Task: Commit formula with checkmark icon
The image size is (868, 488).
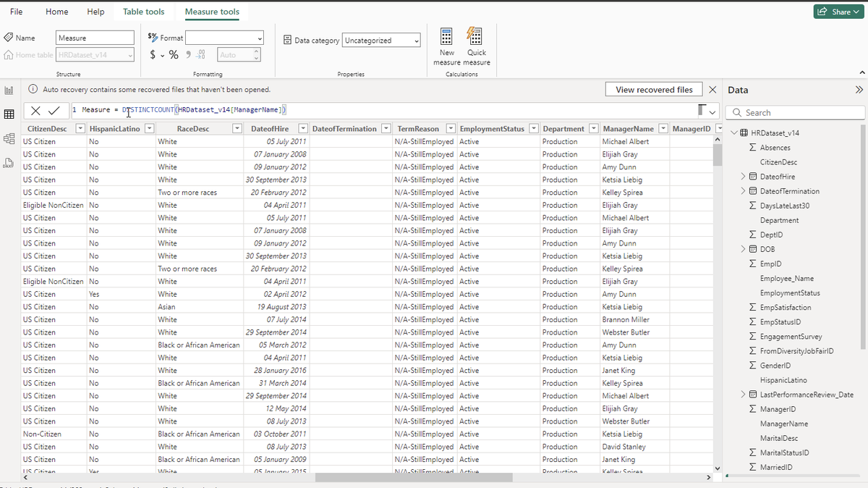Action: pyautogui.click(x=54, y=111)
